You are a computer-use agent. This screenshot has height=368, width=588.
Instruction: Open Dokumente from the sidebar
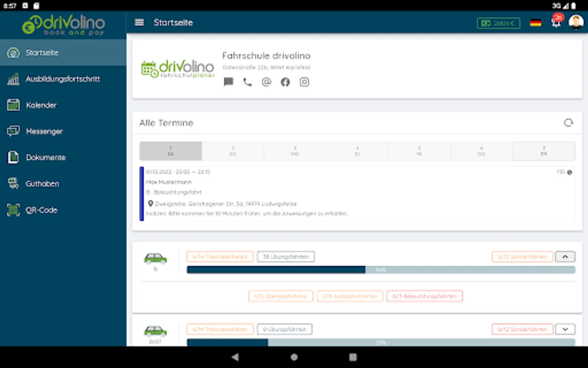63,157
